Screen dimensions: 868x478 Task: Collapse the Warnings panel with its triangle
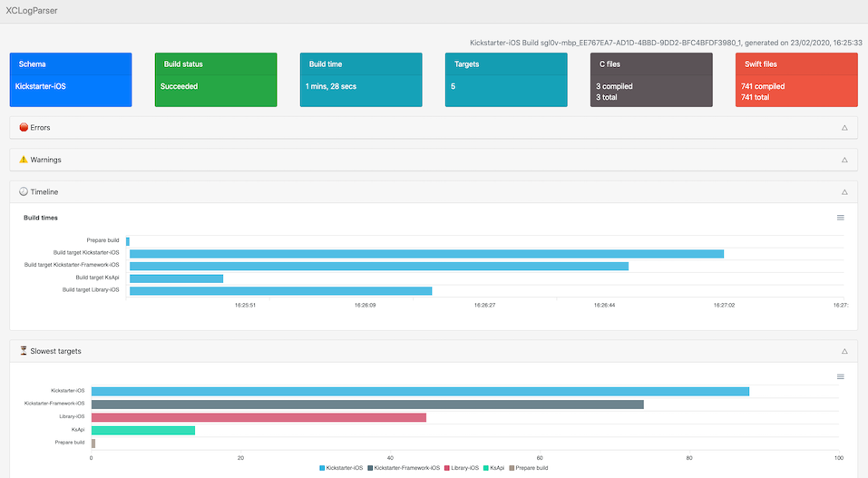tap(844, 160)
